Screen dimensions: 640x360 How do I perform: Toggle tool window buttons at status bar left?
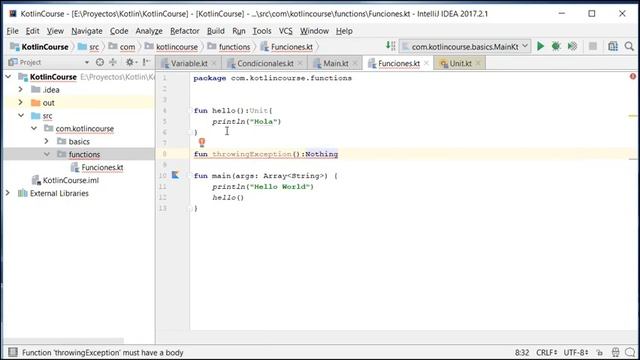pos(13,352)
